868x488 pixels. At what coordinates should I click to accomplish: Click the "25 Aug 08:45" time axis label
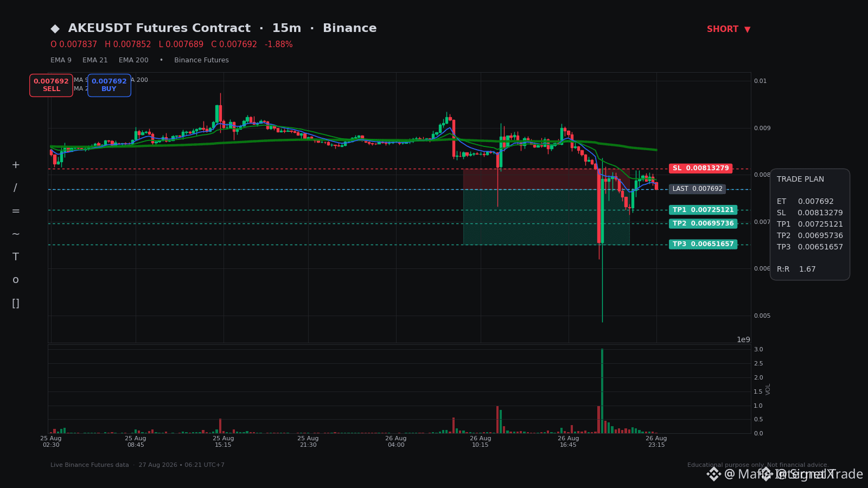click(136, 441)
